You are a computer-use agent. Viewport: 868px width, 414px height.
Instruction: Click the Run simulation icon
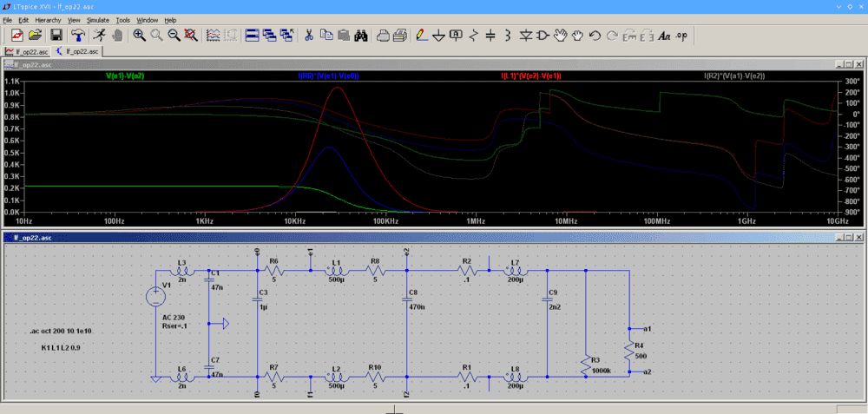tap(99, 36)
